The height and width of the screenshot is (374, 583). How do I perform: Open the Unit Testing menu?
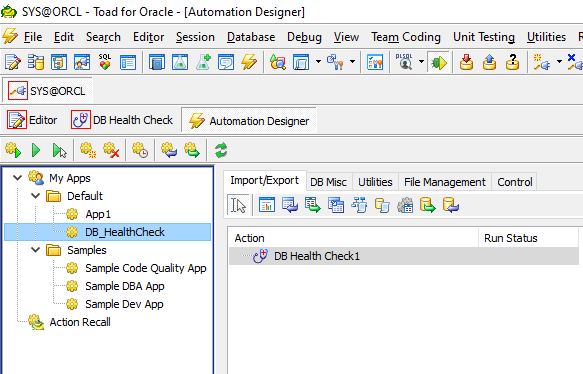click(x=484, y=37)
